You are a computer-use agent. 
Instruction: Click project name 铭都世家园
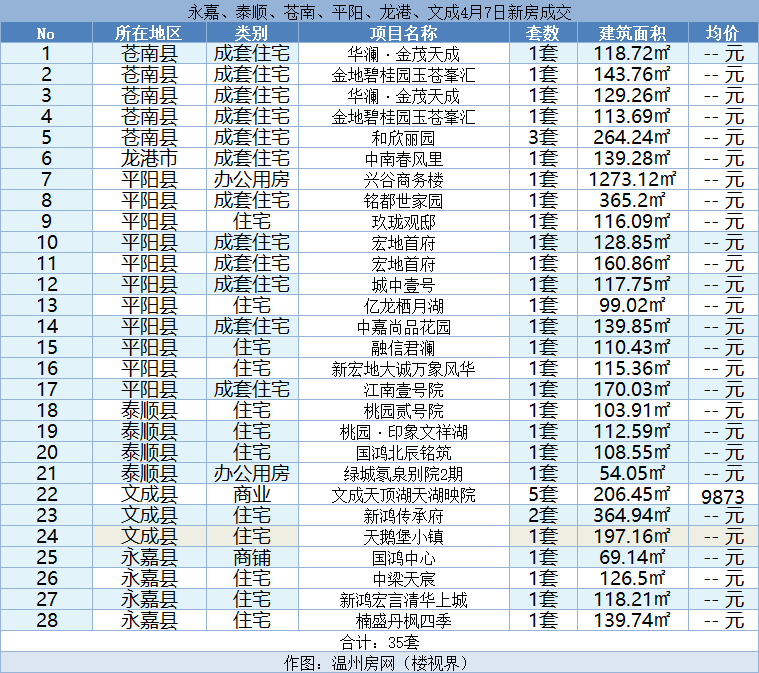[403, 201]
